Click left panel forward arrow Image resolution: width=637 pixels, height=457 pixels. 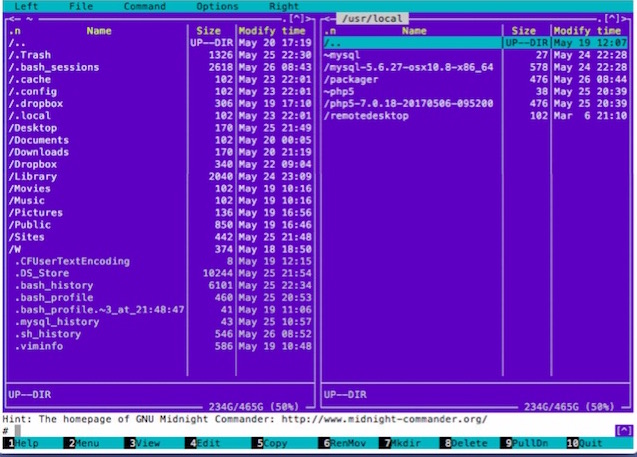[x=310, y=19]
